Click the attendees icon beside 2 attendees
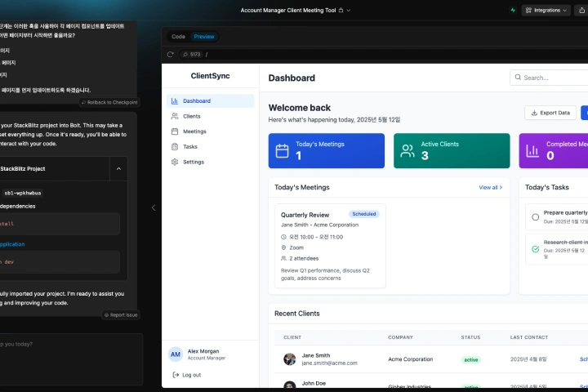Viewport: 588px width, 392px height. click(283, 258)
